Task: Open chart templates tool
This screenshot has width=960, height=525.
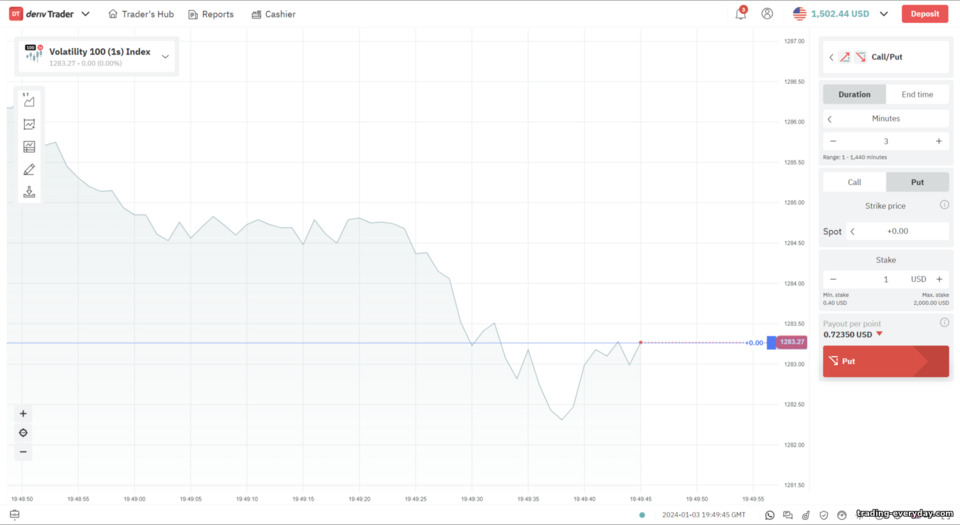Action: (x=29, y=146)
